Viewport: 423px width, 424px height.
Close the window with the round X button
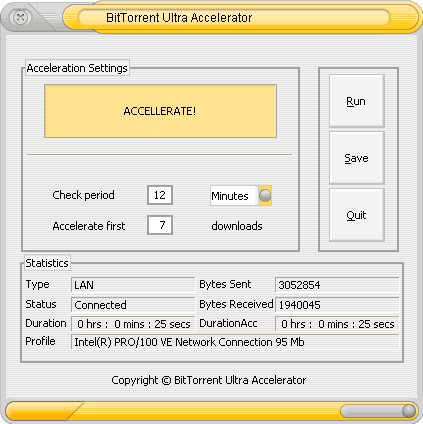pos(20,17)
